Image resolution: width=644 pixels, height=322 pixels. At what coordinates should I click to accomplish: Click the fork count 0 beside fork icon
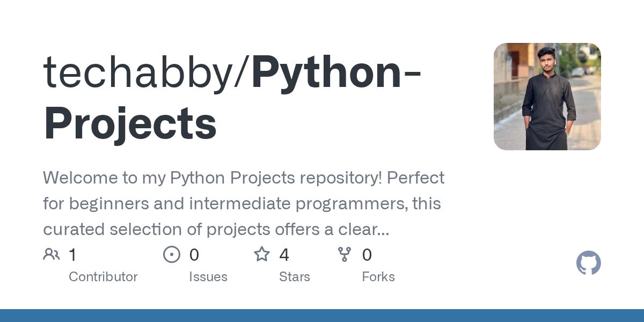click(367, 255)
